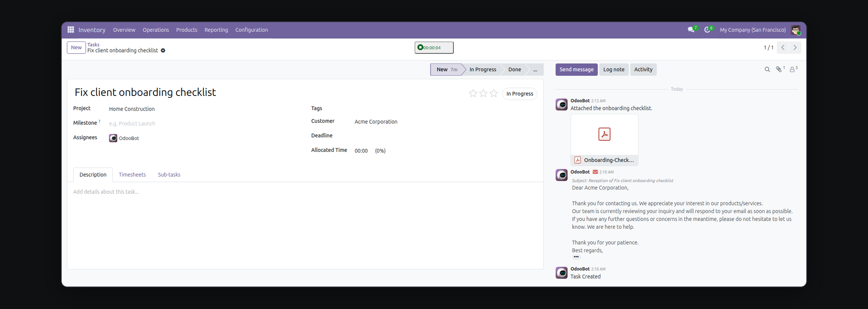Open Products menu
The height and width of the screenshot is (309, 868).
tap(187, 30)
